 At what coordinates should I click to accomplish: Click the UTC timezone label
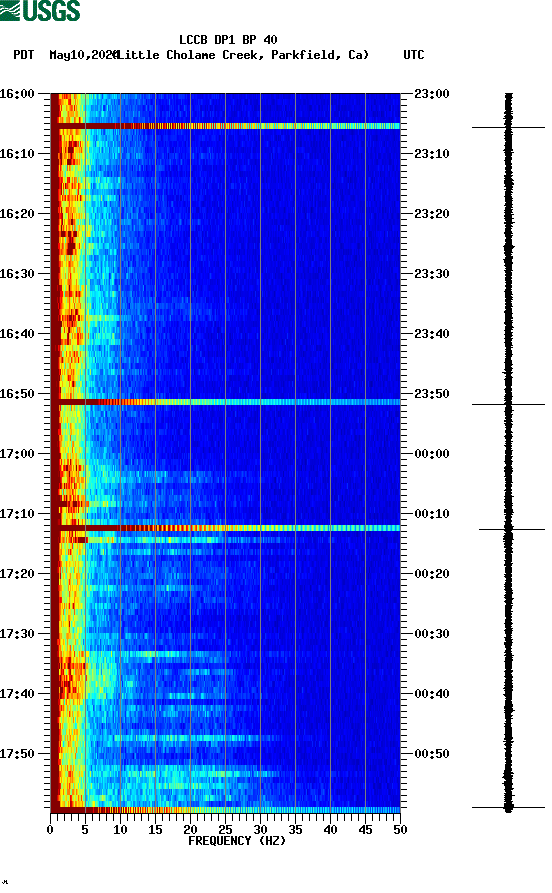tap(414, 55)
